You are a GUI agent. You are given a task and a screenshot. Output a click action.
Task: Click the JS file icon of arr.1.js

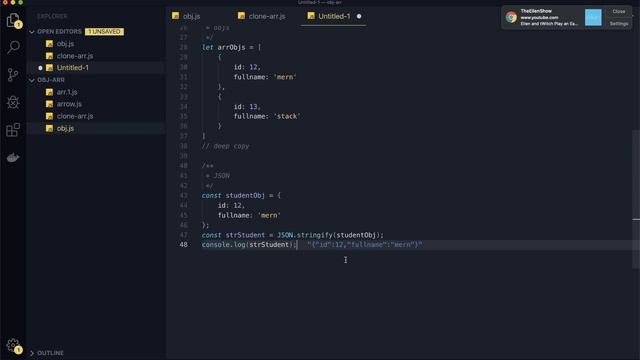[49, 92]
